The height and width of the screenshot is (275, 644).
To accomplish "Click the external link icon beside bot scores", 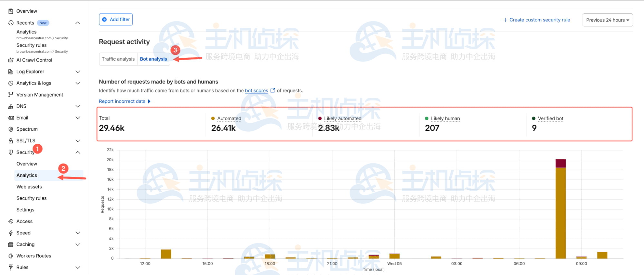I will pos(273,90).
